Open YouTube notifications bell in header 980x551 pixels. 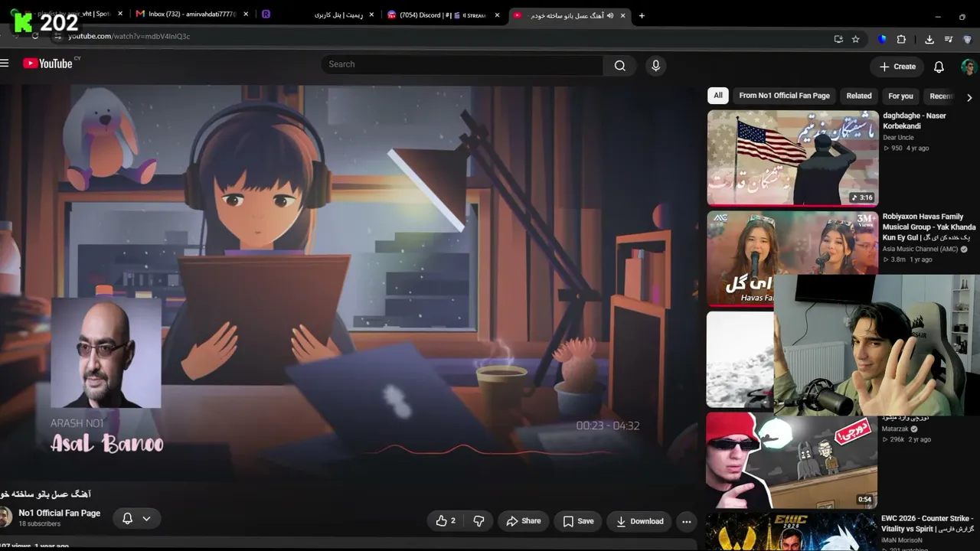[939, 67]
